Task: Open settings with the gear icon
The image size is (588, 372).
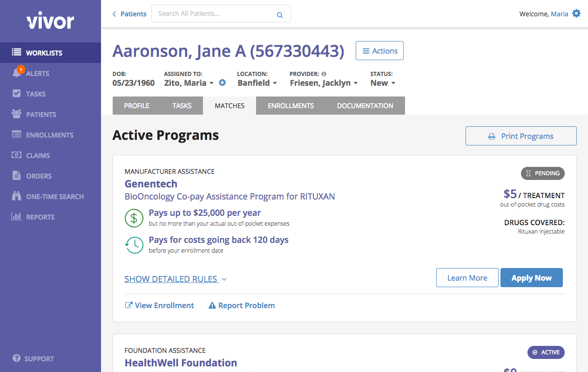Action: (x=576, y=14)
